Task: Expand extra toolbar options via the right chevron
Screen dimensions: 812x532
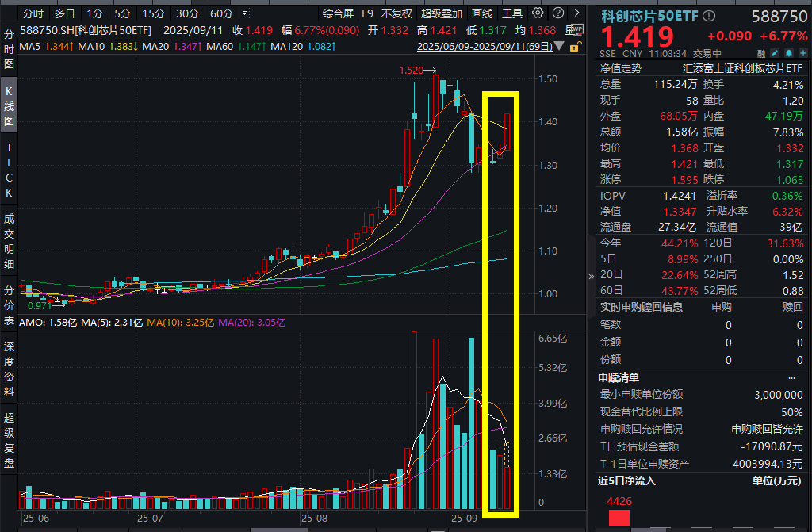Action: 576,13
